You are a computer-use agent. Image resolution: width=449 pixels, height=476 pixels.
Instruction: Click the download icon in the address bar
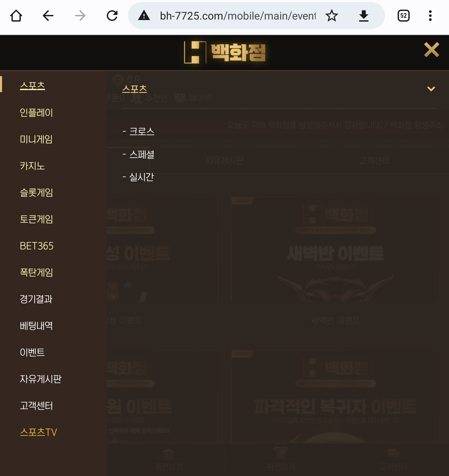click(x=364, y=16)
